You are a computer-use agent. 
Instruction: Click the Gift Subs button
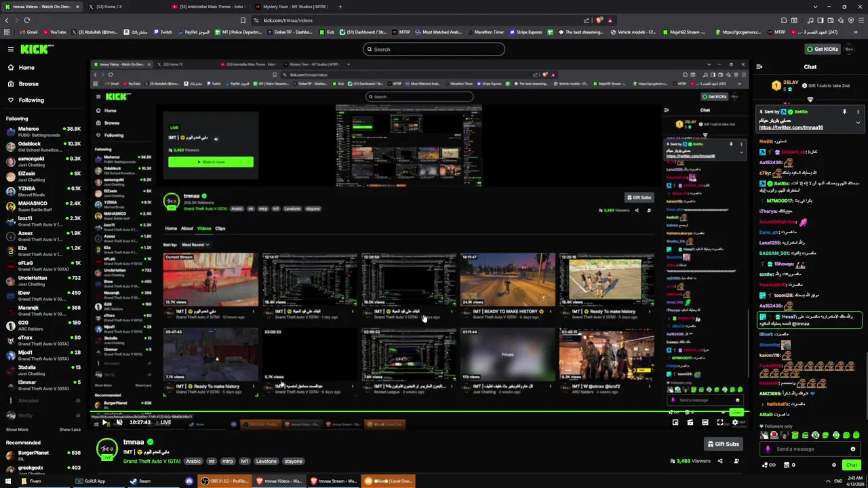[723, 444]
